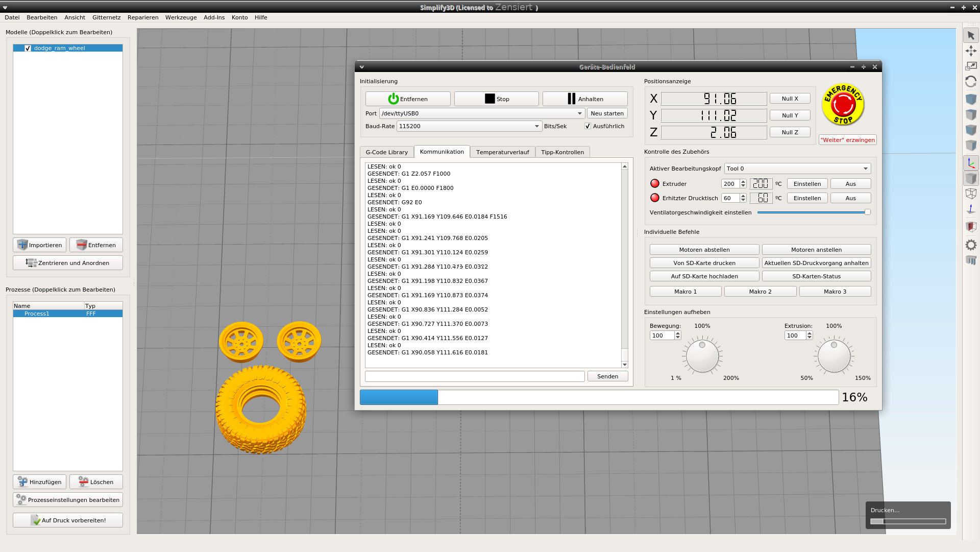Click the Anhalten pause button
The width and height of the screenshot is (980, 552).
click(x=585, y=99)
